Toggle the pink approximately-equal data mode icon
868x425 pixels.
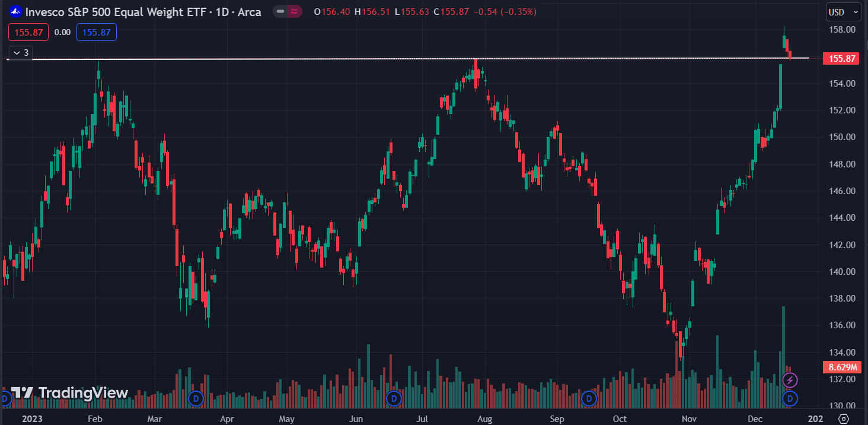pos(294,11)
